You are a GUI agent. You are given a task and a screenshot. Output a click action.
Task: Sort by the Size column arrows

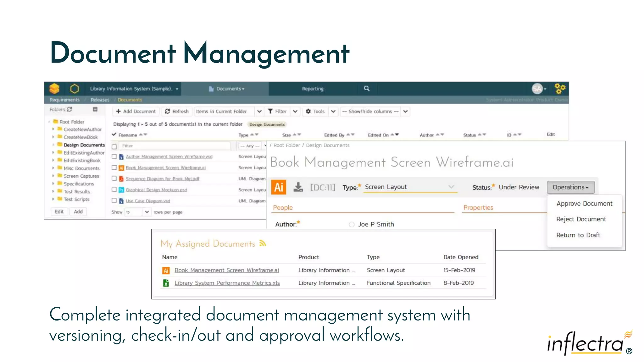pyautogui.click(x=297, y=134)
